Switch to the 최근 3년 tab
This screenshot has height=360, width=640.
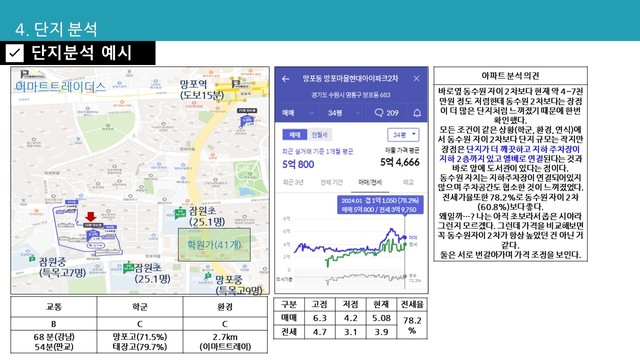pos(293,182)
